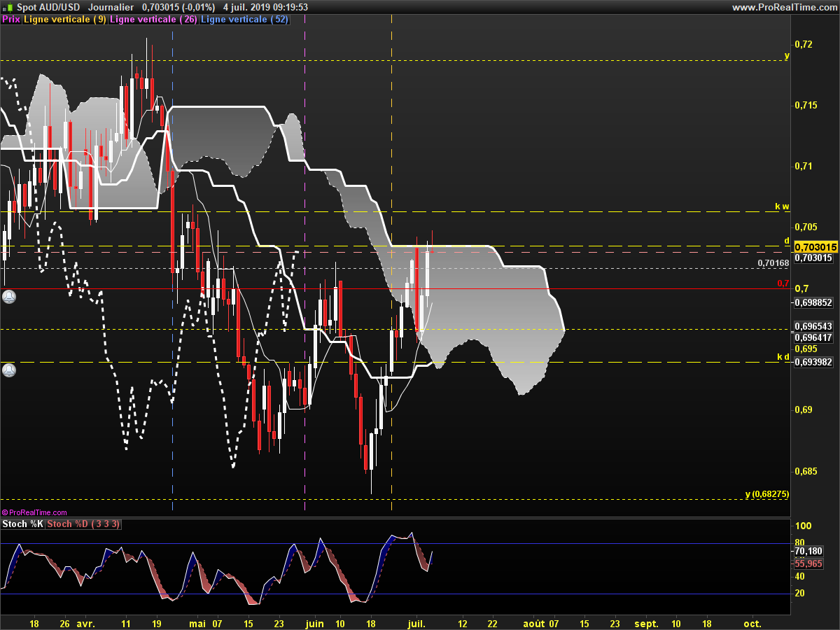This screenshot has height=630, width=840.
Task: Click the 4 juil. 2019 09:19:53 timestamp
Action: pos(265,7)
